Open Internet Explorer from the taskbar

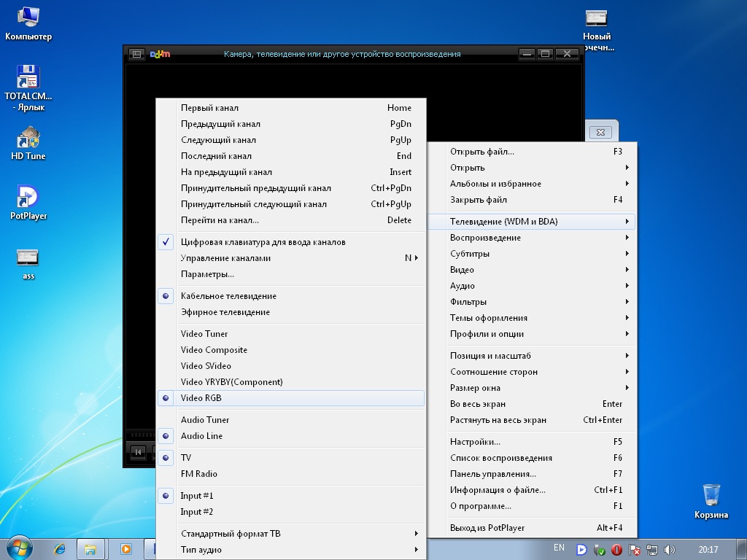tap(60, 549)
